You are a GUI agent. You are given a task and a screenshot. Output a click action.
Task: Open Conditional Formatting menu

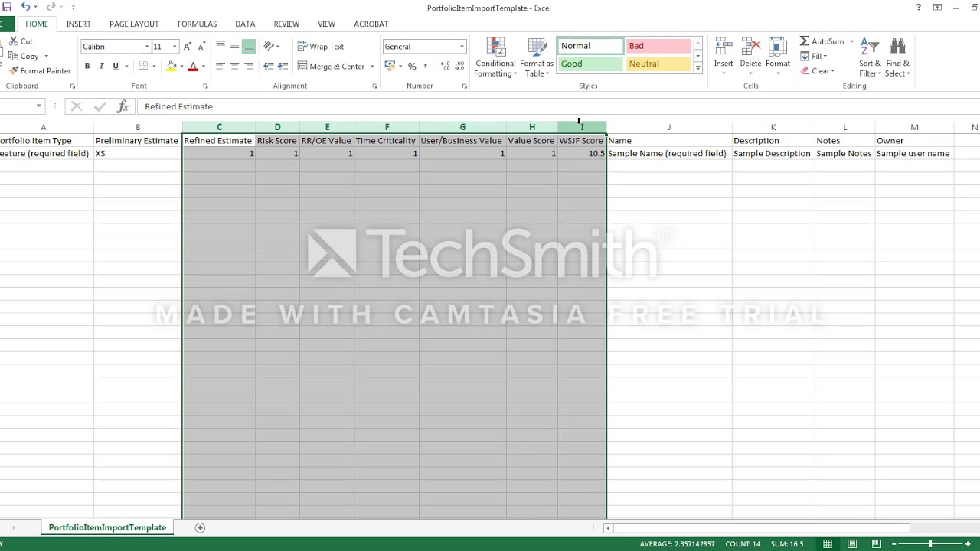[x=495, y=57]
